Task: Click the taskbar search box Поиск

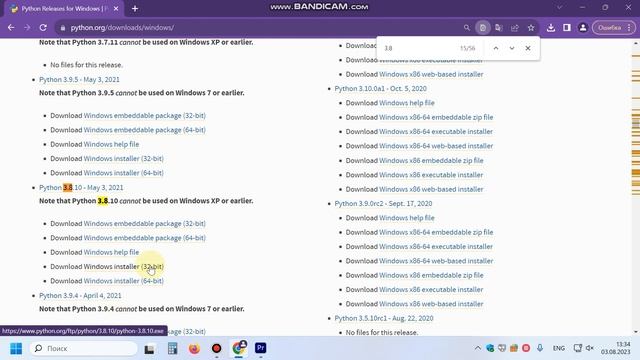Action: point(84,349)
